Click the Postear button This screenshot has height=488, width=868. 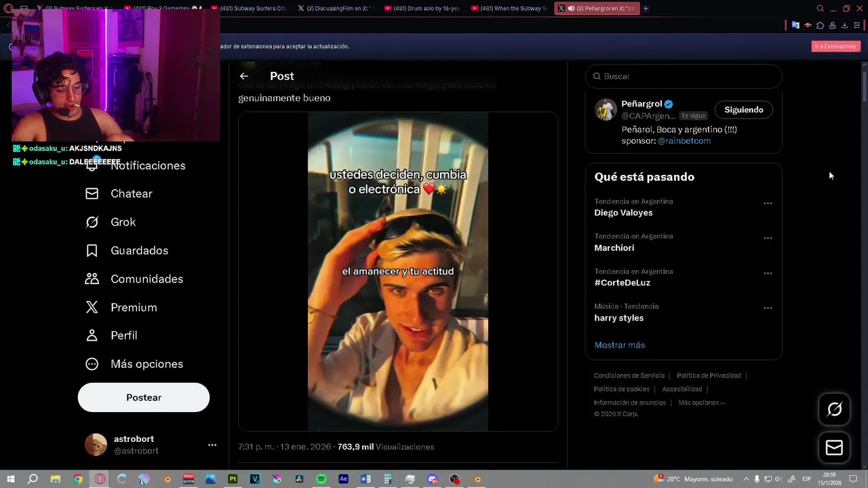(144, 398)
